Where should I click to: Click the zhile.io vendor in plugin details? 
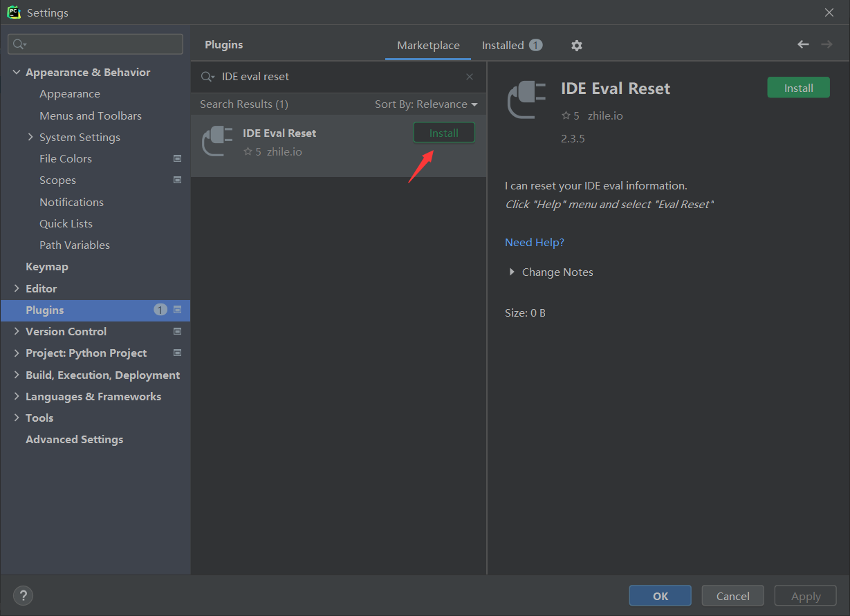605,116
